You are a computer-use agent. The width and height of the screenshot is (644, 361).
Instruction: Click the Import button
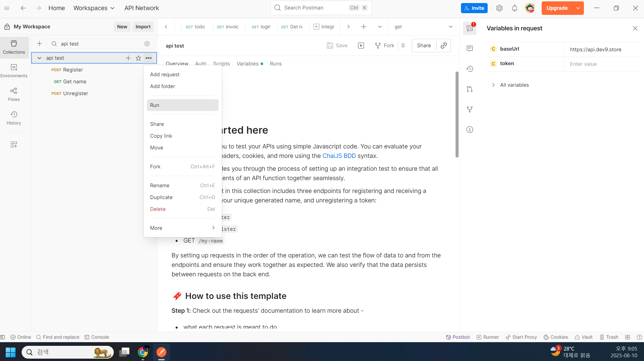143,27
